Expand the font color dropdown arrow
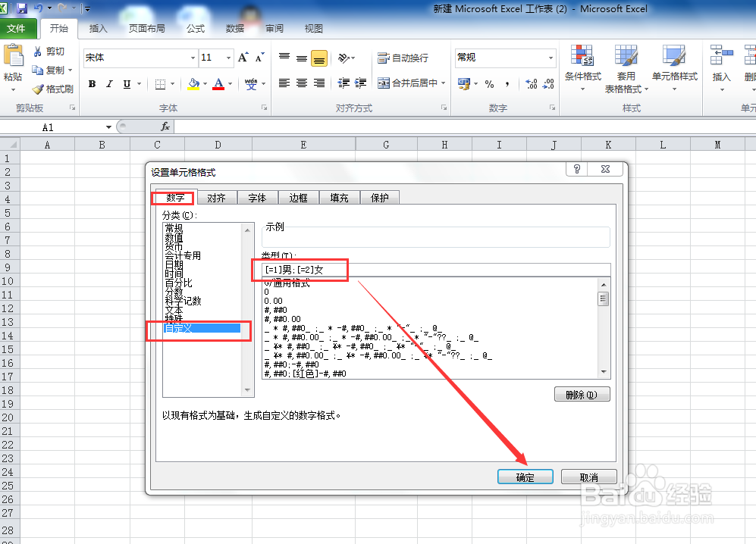Viewport: 756px width, 544px height. coord(230,84)
